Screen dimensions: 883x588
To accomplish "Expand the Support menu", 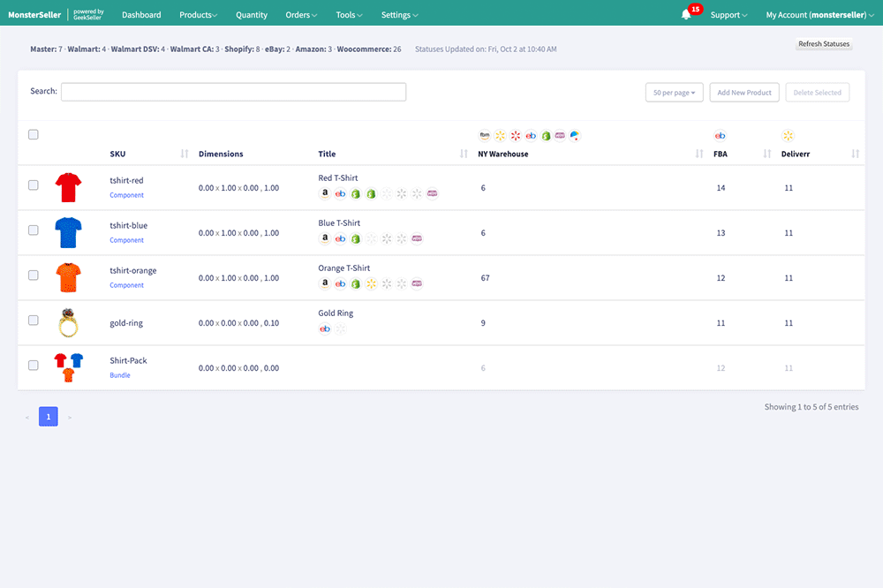I will click(x=728, y=15).
